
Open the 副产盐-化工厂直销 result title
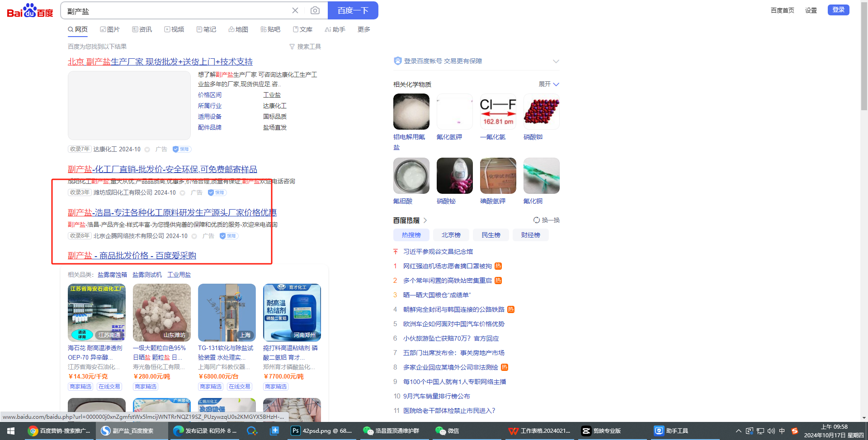pyautogui.click(x=162, y=169)
